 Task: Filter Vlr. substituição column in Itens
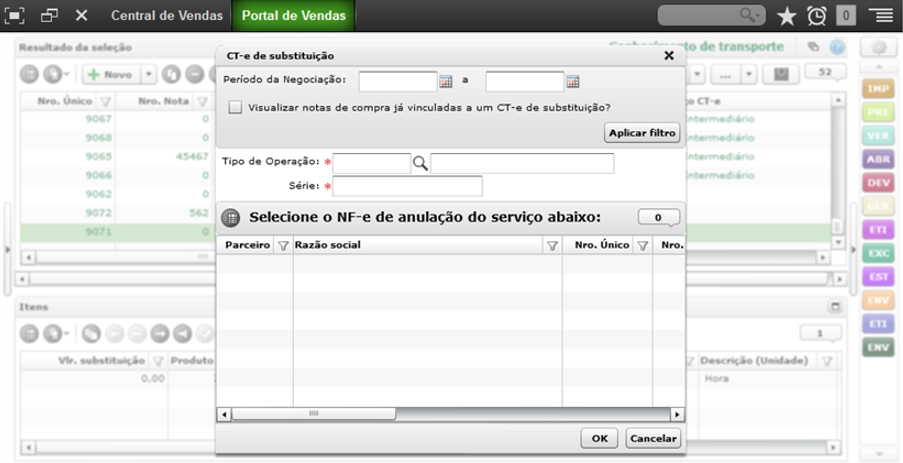[x=158, y=361]
